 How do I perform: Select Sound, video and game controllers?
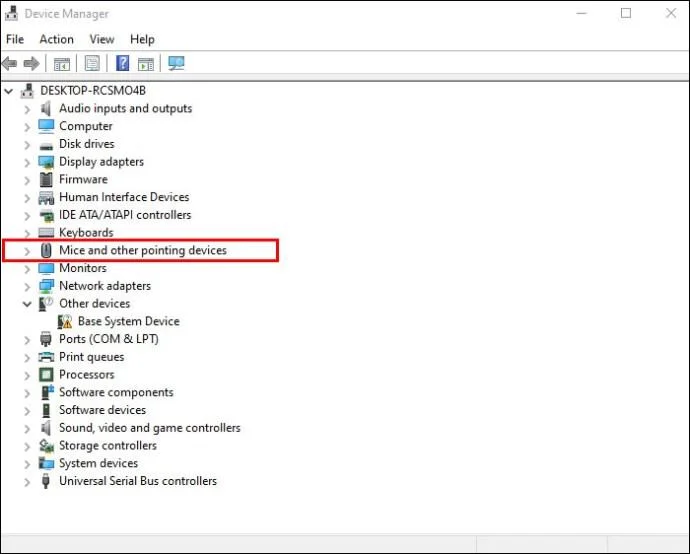click(150, 428)
